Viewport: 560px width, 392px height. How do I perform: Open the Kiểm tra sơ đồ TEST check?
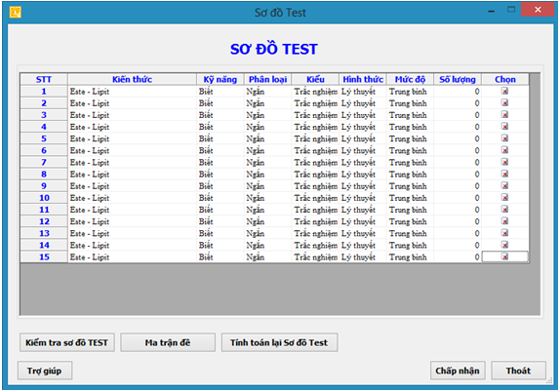(x=67, y=342)
